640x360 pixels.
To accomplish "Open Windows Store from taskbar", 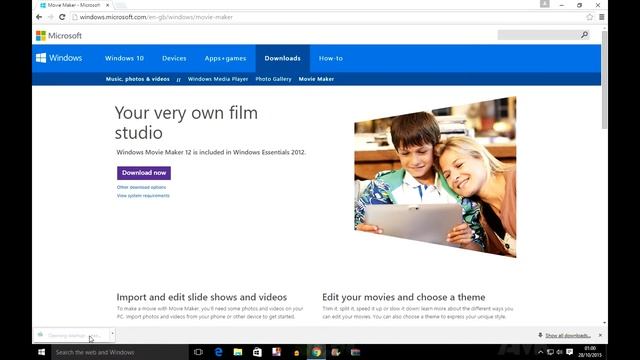I will [x=257, y=352].
